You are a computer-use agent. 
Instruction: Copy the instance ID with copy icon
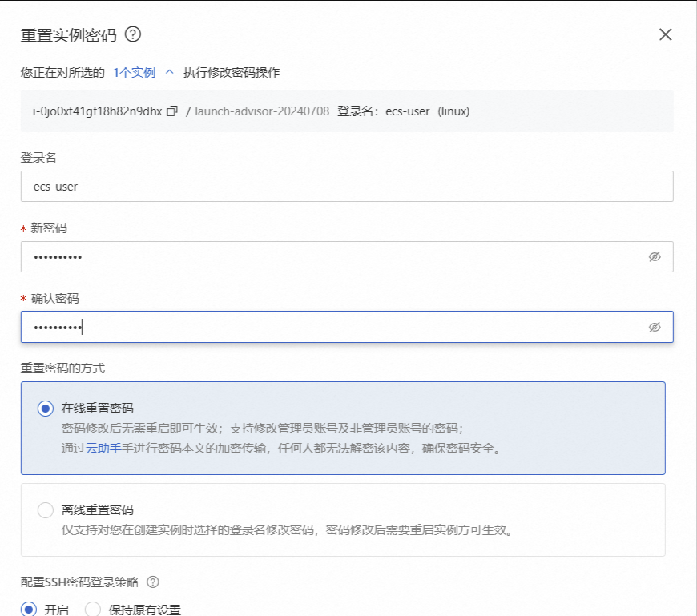171,111
